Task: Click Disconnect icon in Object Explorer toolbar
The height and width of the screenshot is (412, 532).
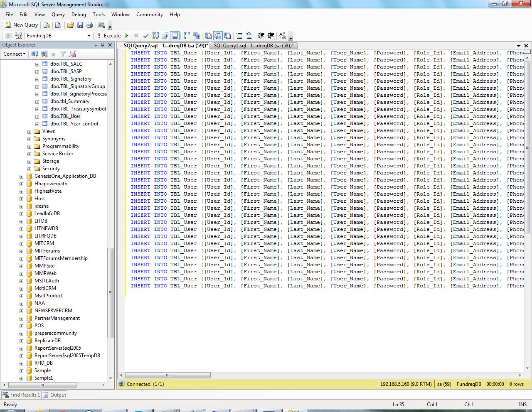Action: pos(44,54)
